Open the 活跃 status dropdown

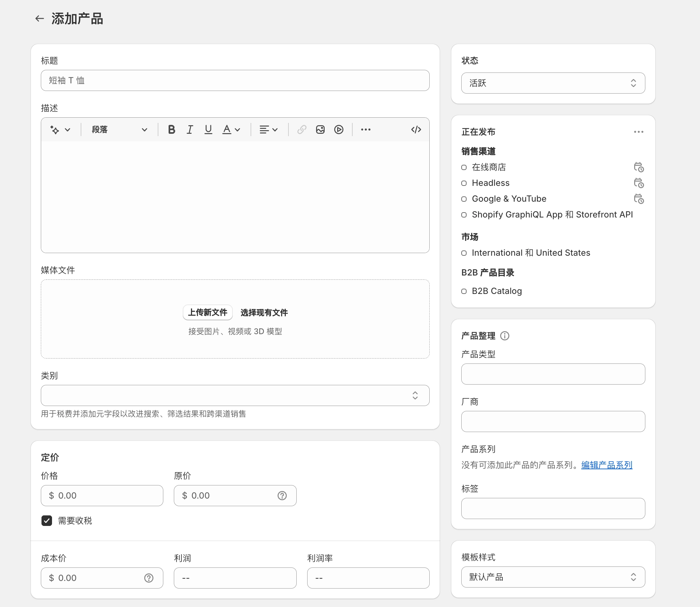(553, 83)
